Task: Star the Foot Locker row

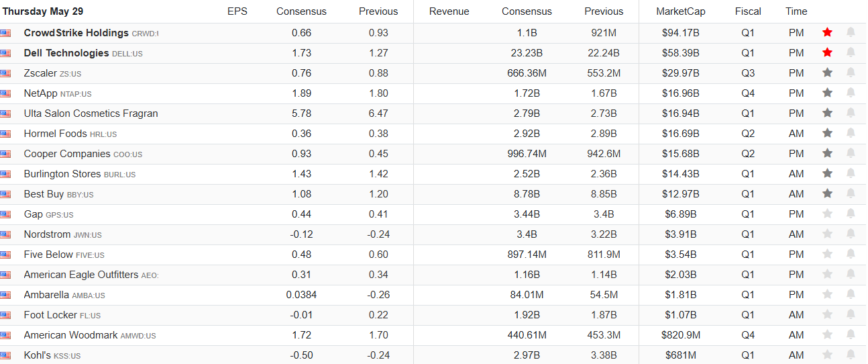Action: (x=827, y=314)
